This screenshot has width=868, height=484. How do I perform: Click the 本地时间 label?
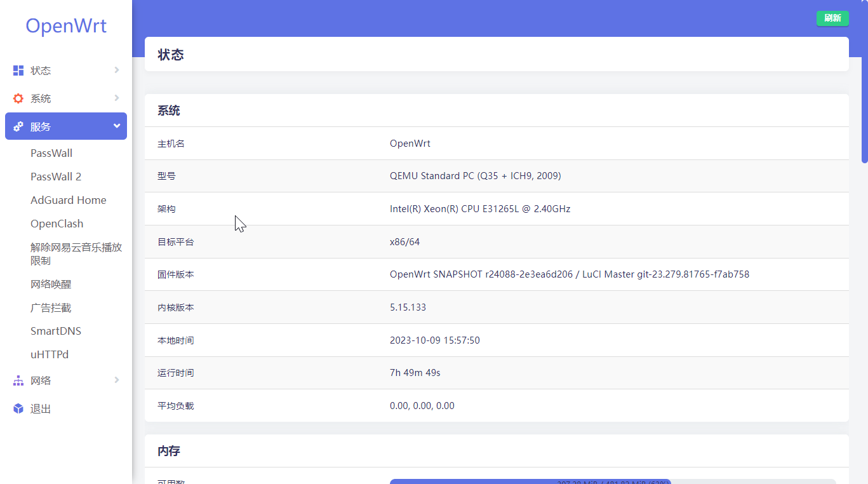click(x=176, y=340)
